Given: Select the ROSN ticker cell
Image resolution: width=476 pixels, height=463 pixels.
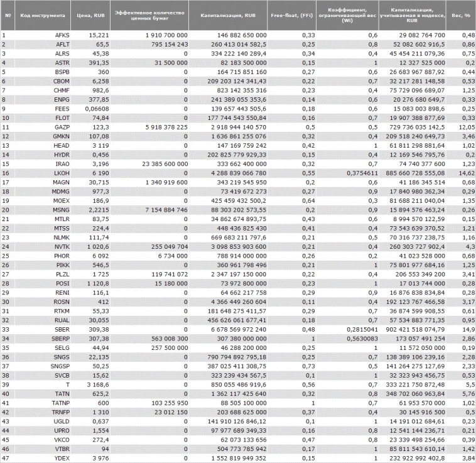Looking at the screenshot, I should point(43,302).
